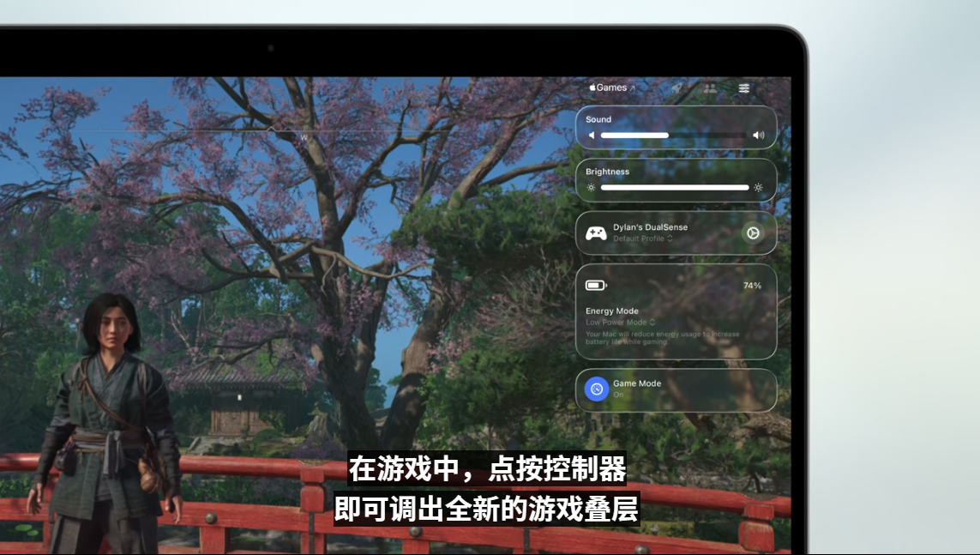
Task: Click the loud volume speaker icon
Action: (x=758, y=135)
